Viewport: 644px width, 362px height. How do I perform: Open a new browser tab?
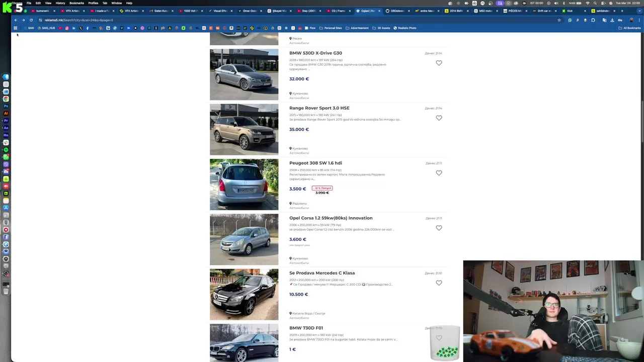[x=622, y=11]
